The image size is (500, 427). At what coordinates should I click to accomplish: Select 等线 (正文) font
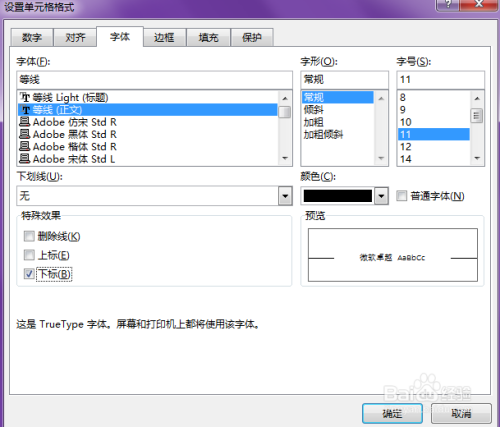148,110
